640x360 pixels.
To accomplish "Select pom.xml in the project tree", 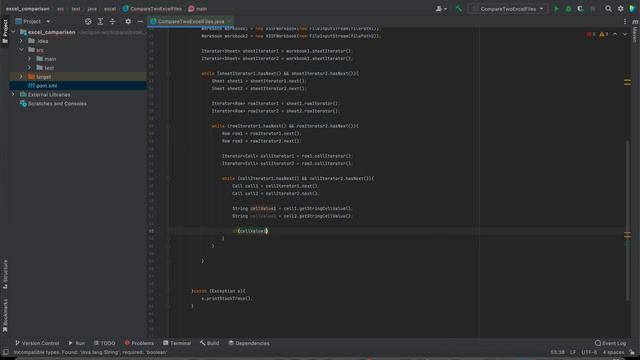I will (x=78, y=86).
